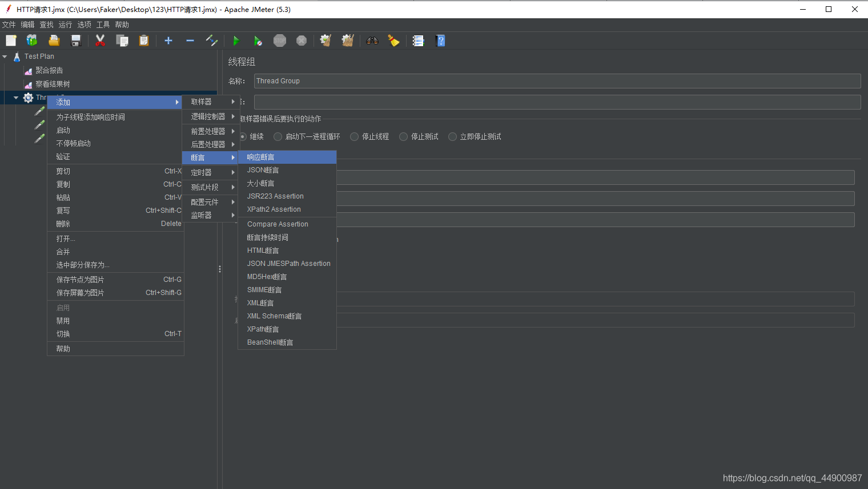Click the Stop test icon
Screen dimensions: 868x489
(x=280, y=41)
